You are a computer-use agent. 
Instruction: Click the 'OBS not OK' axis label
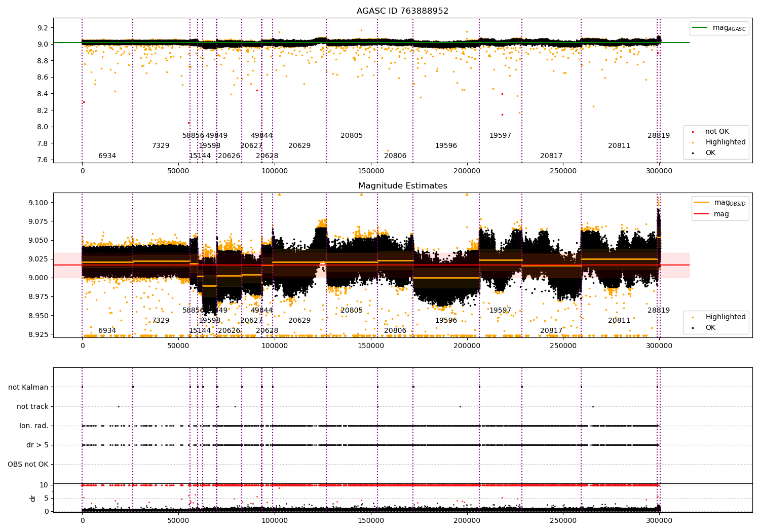[x=28, y=465]
